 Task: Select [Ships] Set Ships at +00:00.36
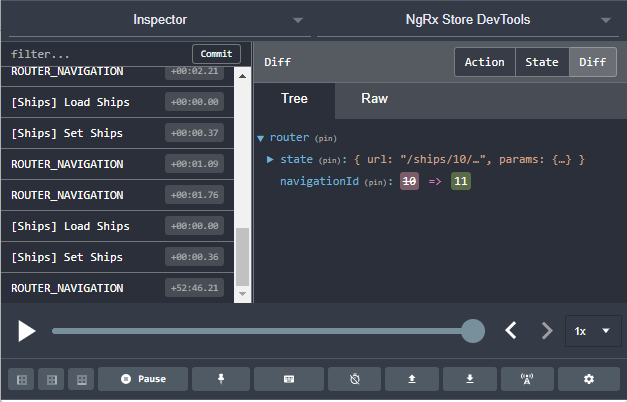118,257
